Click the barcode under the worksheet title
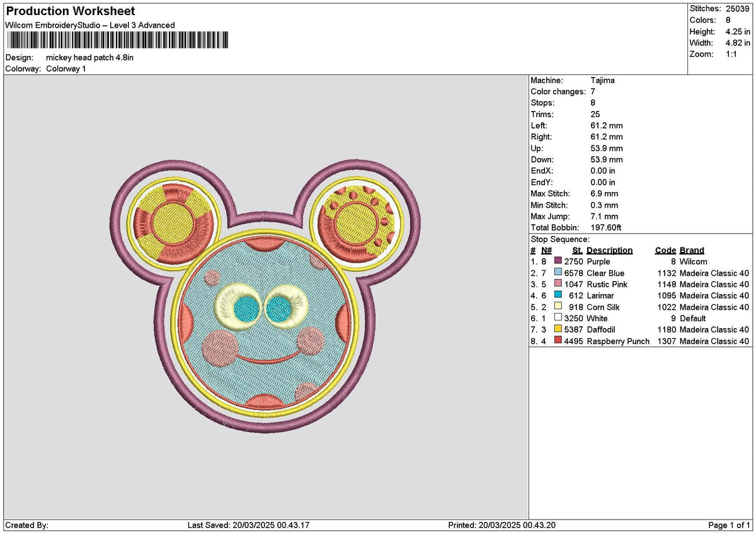This screenshot has width=756, height=534. (118, 41)
